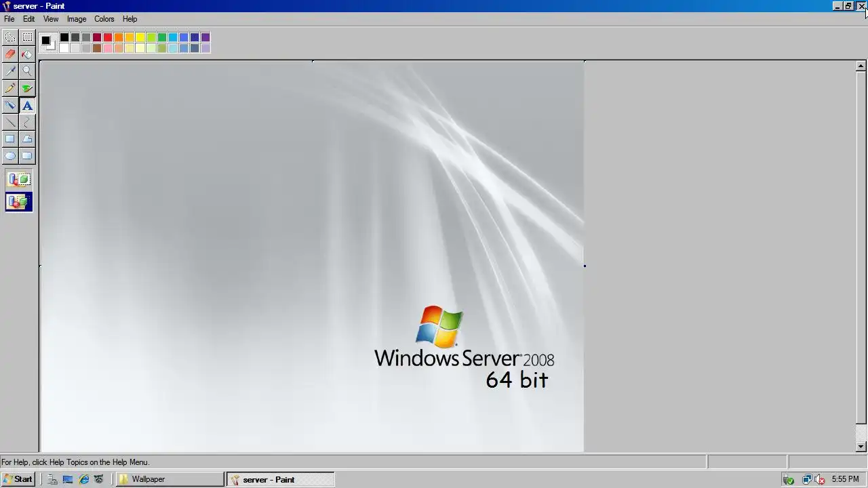Click the vertical scrollbar down arrow
Screen dimensions: 868x488
coord(861,446)
